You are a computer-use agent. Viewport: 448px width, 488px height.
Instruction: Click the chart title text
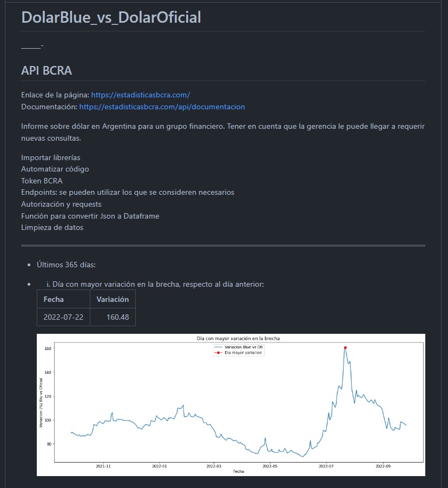[x=238, y=338]
